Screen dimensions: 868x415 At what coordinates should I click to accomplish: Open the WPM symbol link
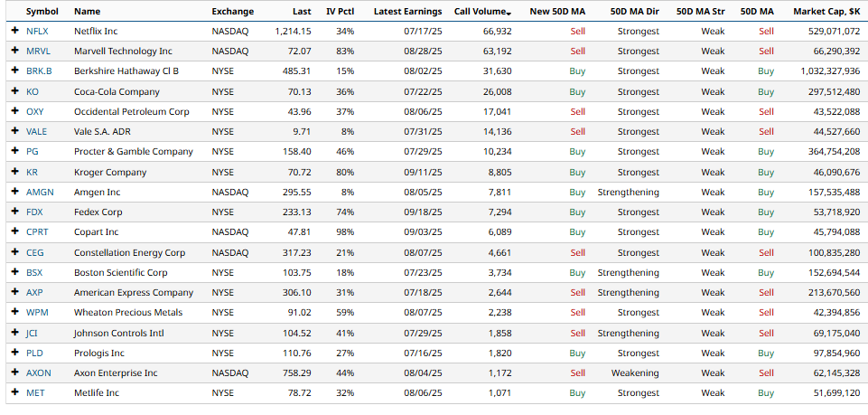click(37, 312)
